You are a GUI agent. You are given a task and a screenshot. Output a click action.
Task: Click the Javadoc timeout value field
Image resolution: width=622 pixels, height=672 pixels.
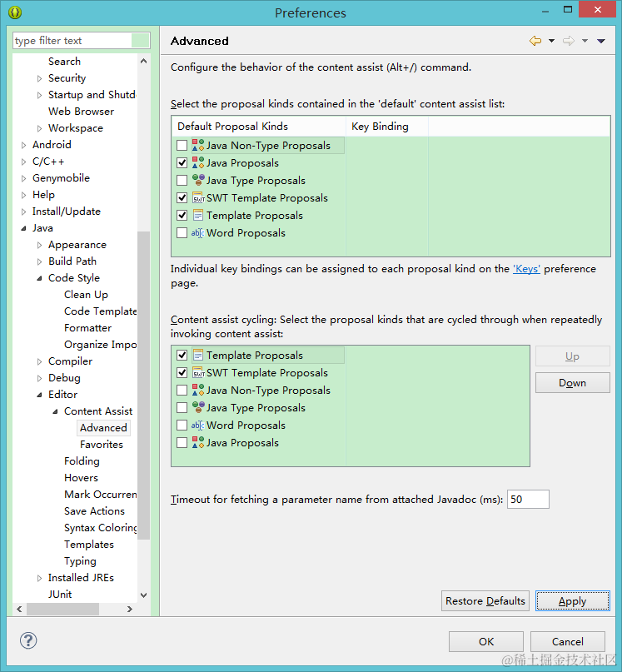(528, 500)
